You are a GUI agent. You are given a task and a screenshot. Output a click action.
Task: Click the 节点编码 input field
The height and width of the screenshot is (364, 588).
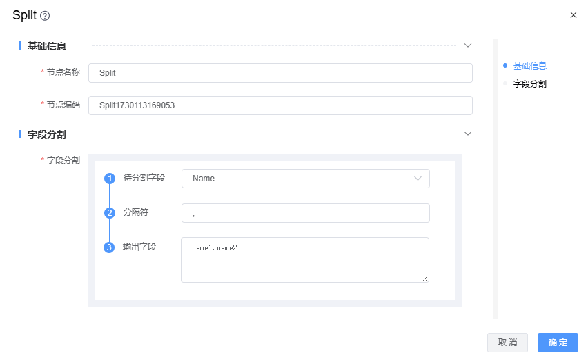(280, 105)
